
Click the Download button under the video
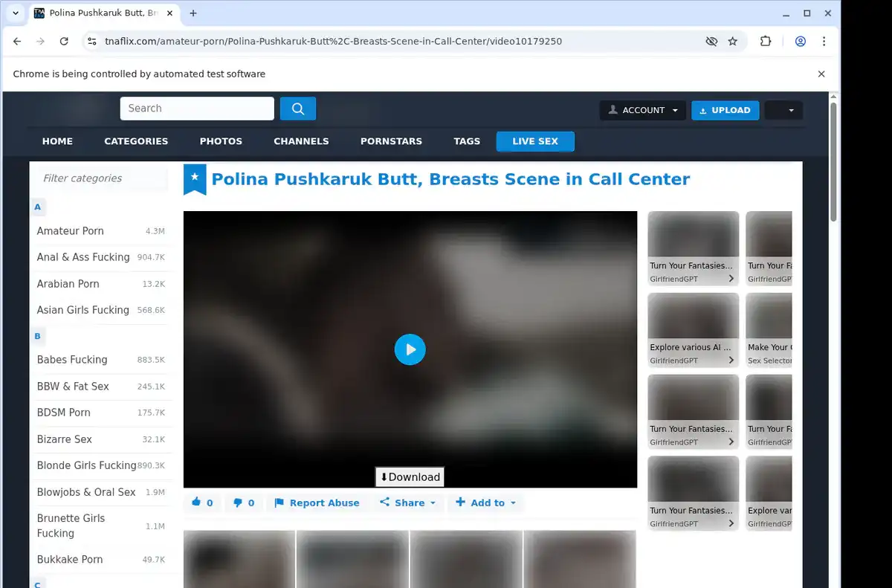(410, 477)
